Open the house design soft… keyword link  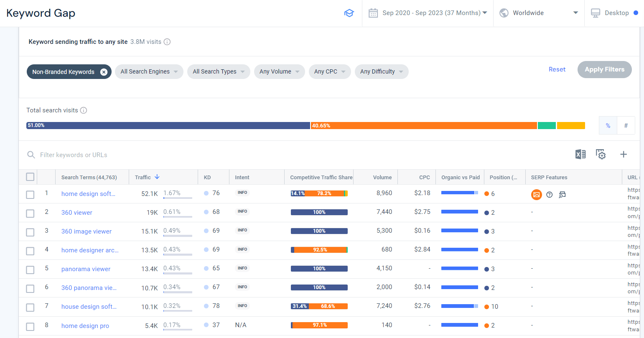89,307
